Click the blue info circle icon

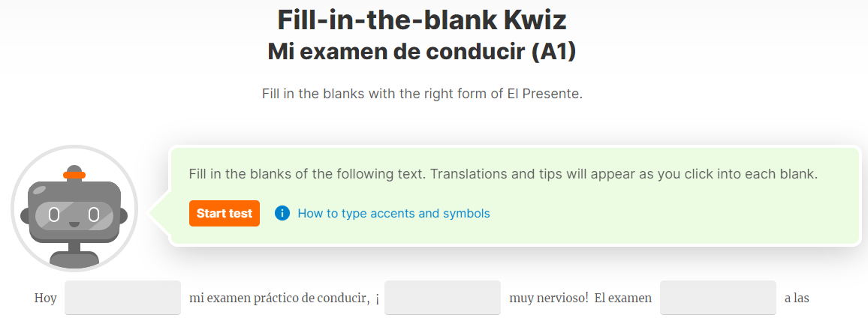[x=282, y=214]
